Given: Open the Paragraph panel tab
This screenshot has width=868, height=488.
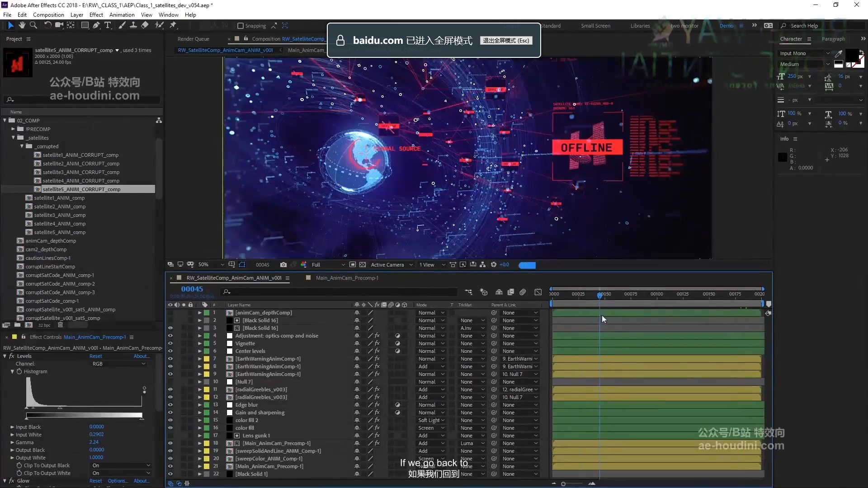Looking at the screenshot, I should tap(833, 39).
